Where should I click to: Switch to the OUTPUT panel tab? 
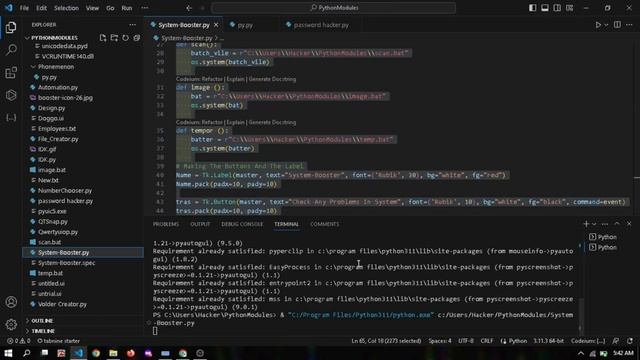[x=200, y=224]
